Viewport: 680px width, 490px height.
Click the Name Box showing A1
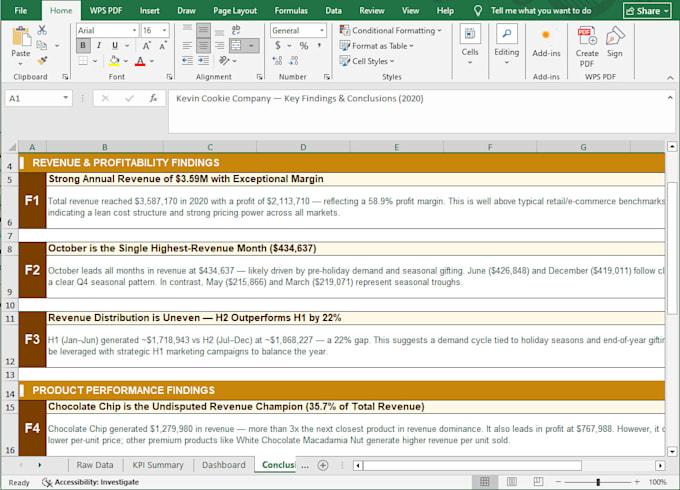(x=38, y=98)
